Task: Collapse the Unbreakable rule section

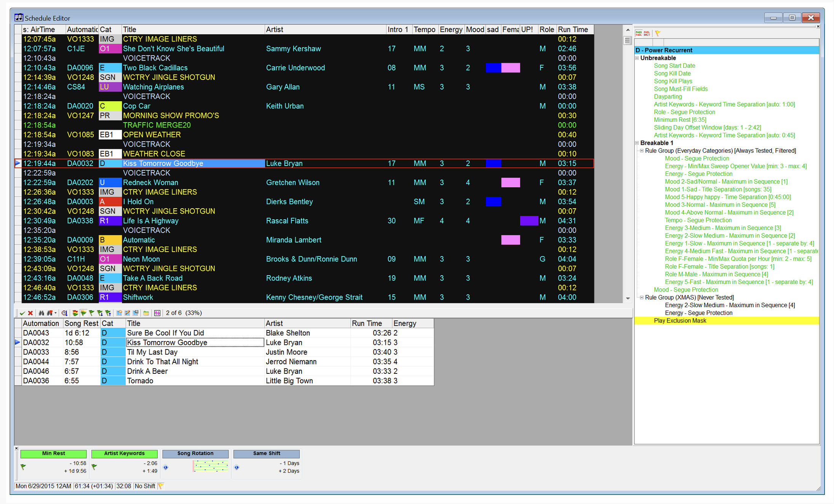Action: click(x=637, y=58)
